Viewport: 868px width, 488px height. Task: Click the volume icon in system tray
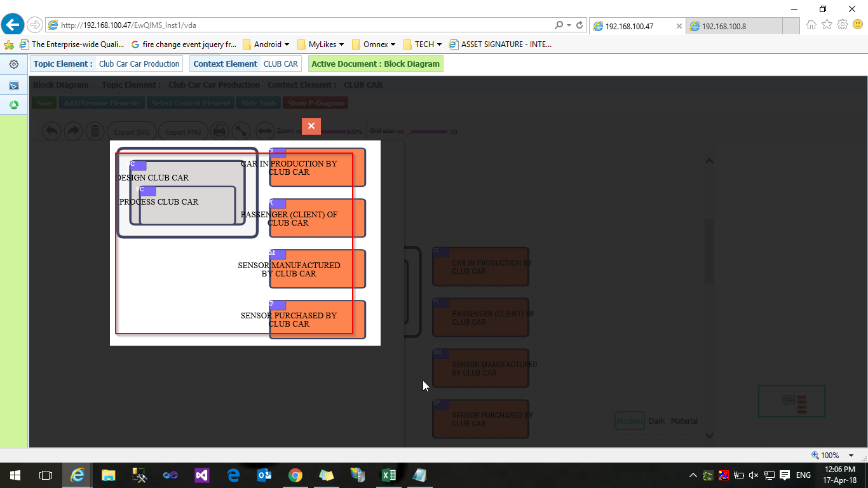point(754,475)
